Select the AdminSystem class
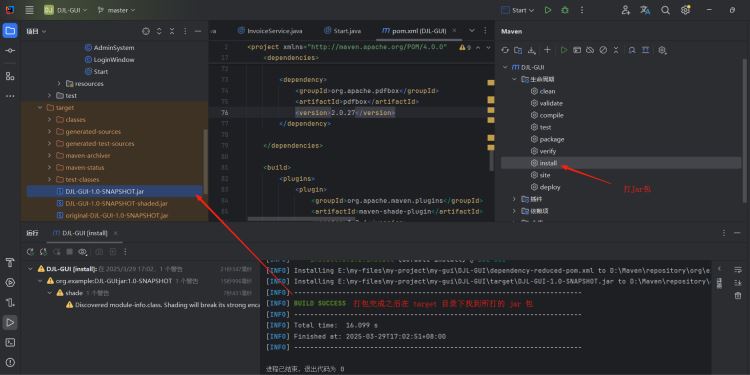The image size is (750, 375). (109, 48)
